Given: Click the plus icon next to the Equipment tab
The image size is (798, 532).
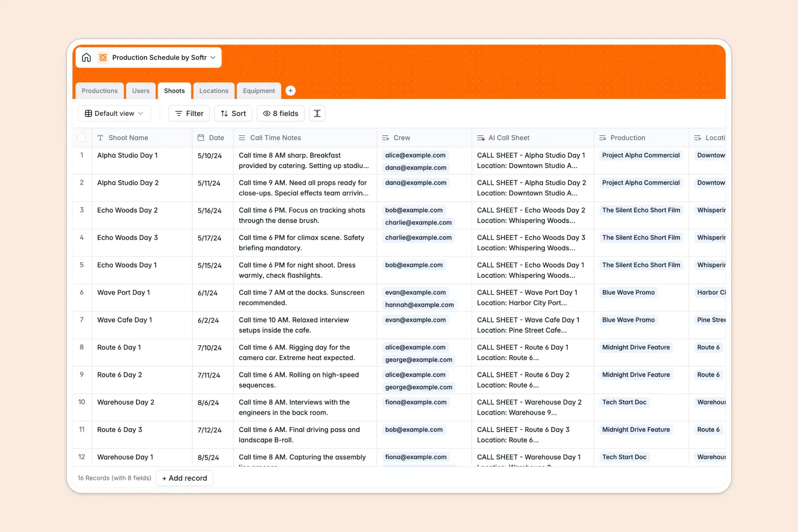Looking at the screenshot, I should coord(291,91).
